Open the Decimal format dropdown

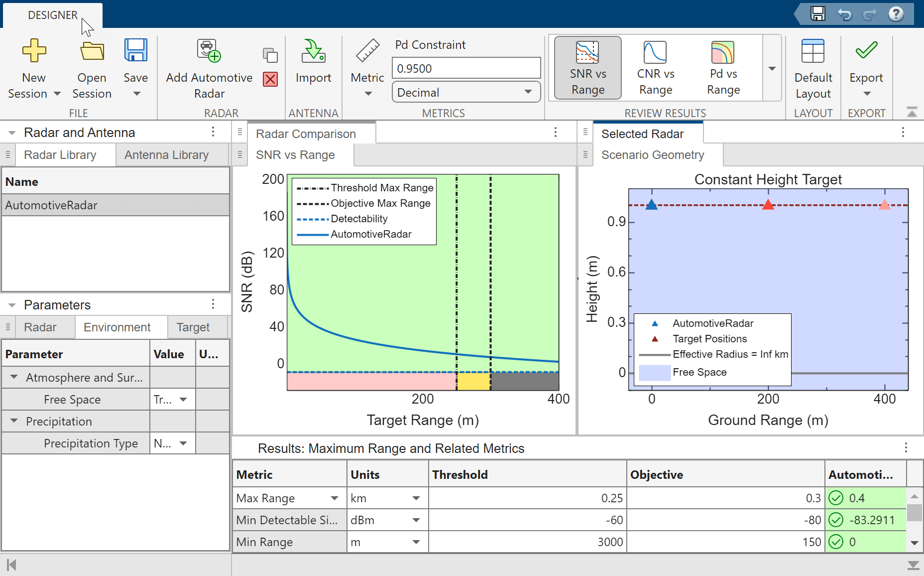click(466, 93)
